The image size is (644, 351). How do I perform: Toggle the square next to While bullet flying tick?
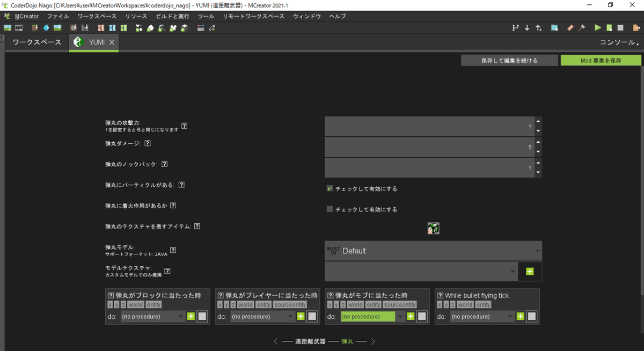[x=532, y=316]
